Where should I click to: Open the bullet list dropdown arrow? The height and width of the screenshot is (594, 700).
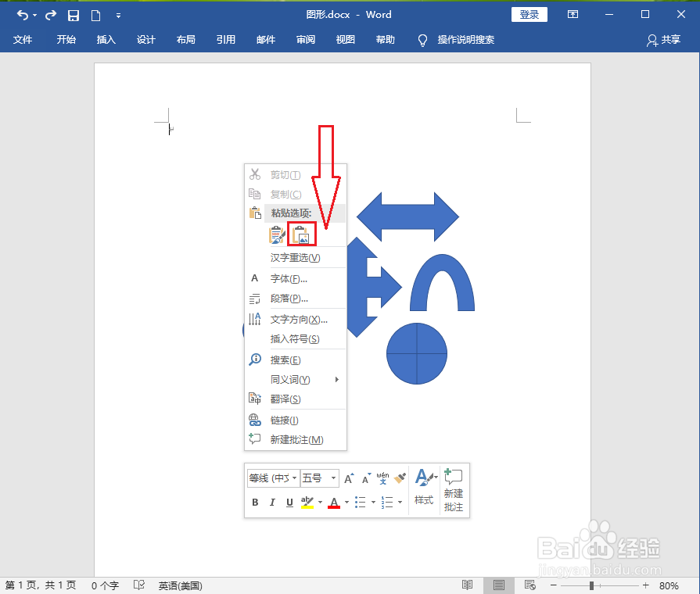click(373, 501)
